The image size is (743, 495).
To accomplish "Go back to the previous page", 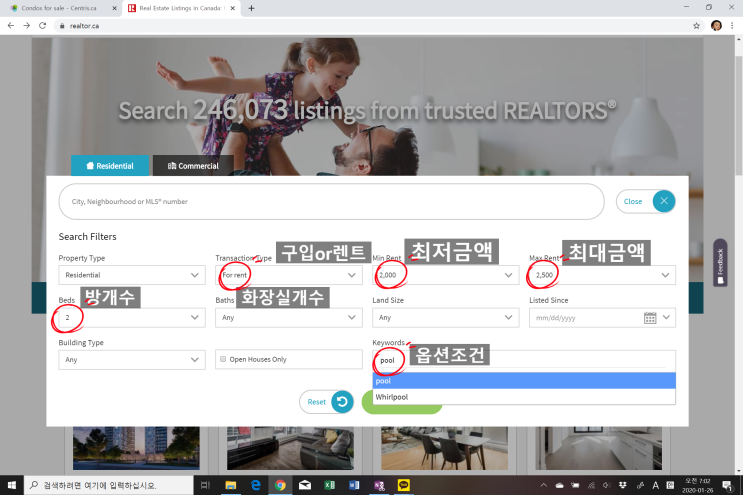I will tap(11, 26).
